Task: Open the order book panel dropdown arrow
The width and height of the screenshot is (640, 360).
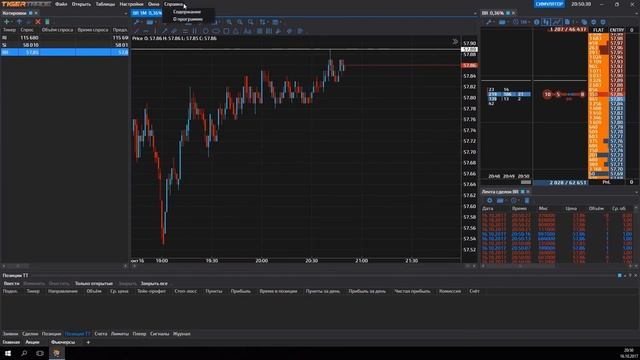Action: (636, 13)
